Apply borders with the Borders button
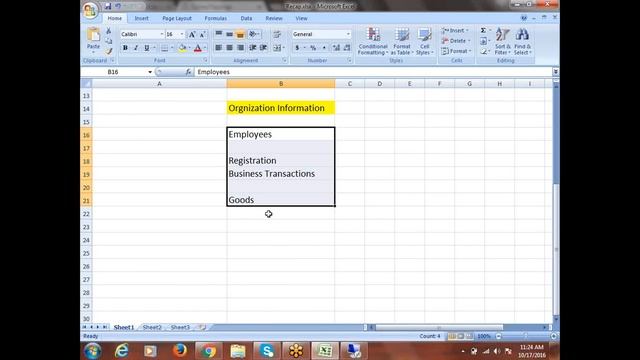The image size is (640, 360). coord(164,48)
